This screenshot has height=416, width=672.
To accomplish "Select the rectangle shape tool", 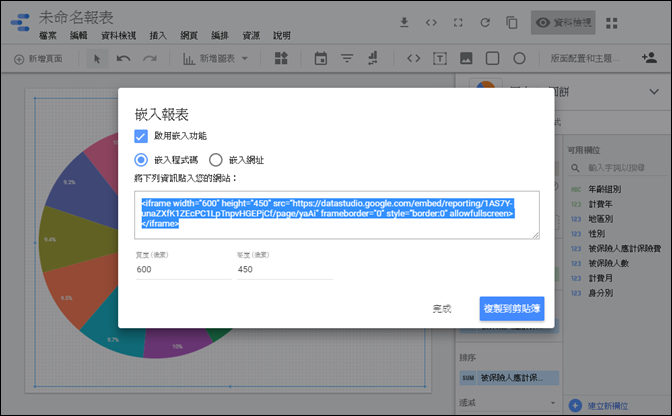I will pos(492,58).
